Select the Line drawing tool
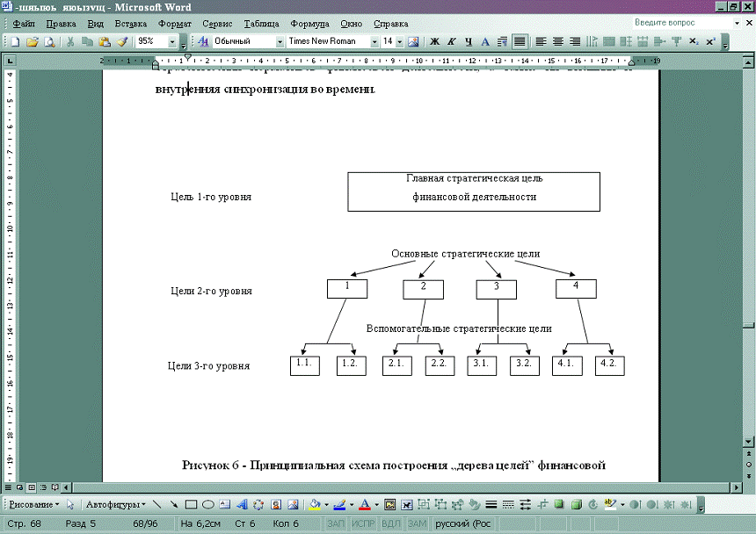This screenshot has height=534, width=756. tap(157, 505)
